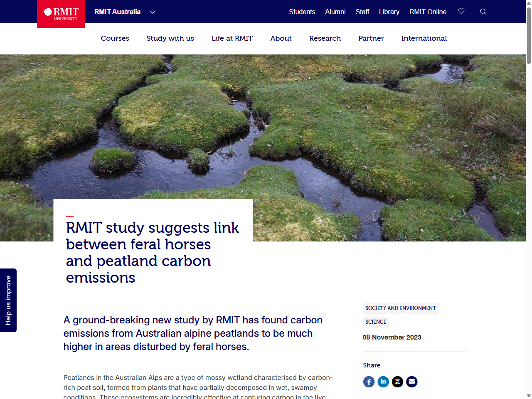Screen dimensions: 532x399
Task: Open the Study with us menu
Action: [170, 38]
